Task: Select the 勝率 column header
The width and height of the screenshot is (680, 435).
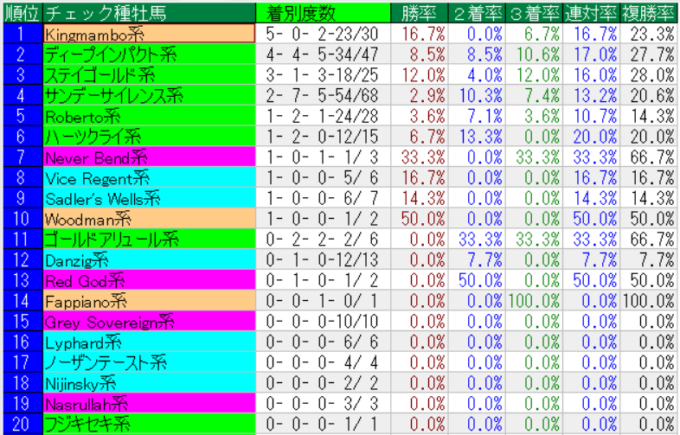Action: coord(412,12)
